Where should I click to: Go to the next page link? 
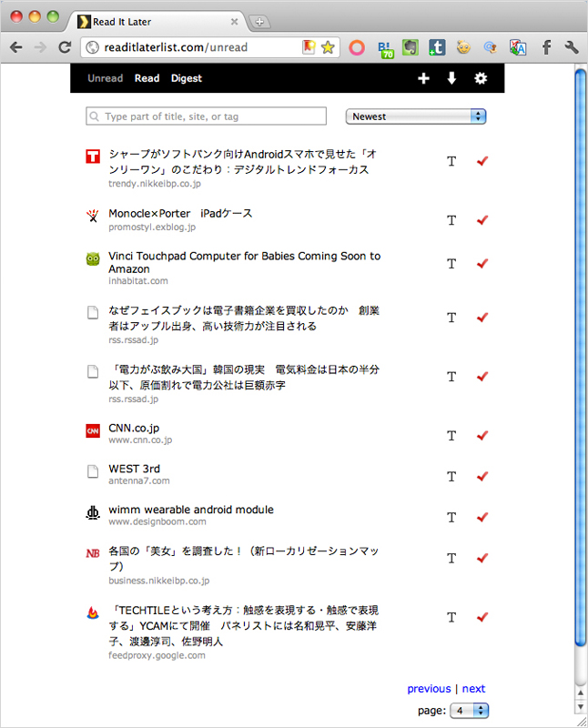(473, 689)
